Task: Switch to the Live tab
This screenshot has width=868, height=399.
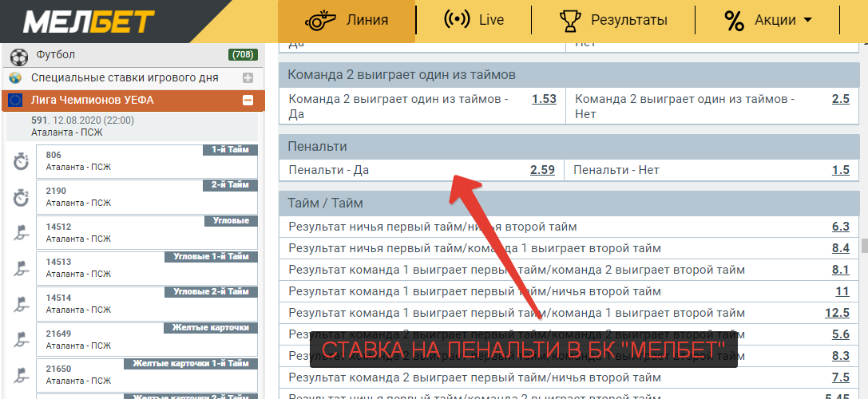Action: (x=474, y=21)
